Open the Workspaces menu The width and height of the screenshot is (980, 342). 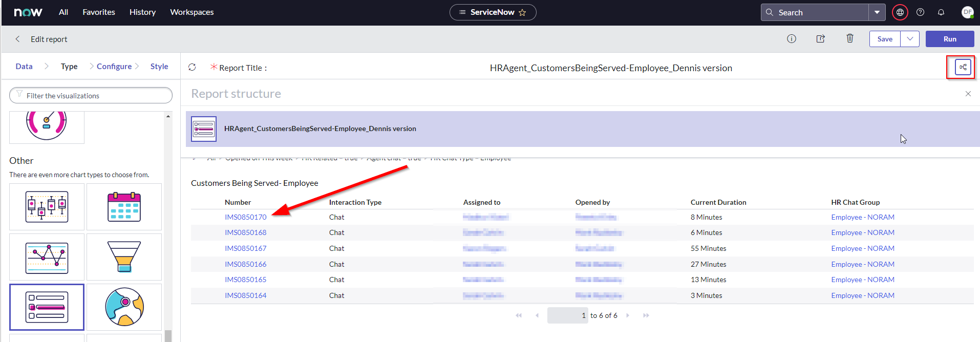tap(192, 12)
